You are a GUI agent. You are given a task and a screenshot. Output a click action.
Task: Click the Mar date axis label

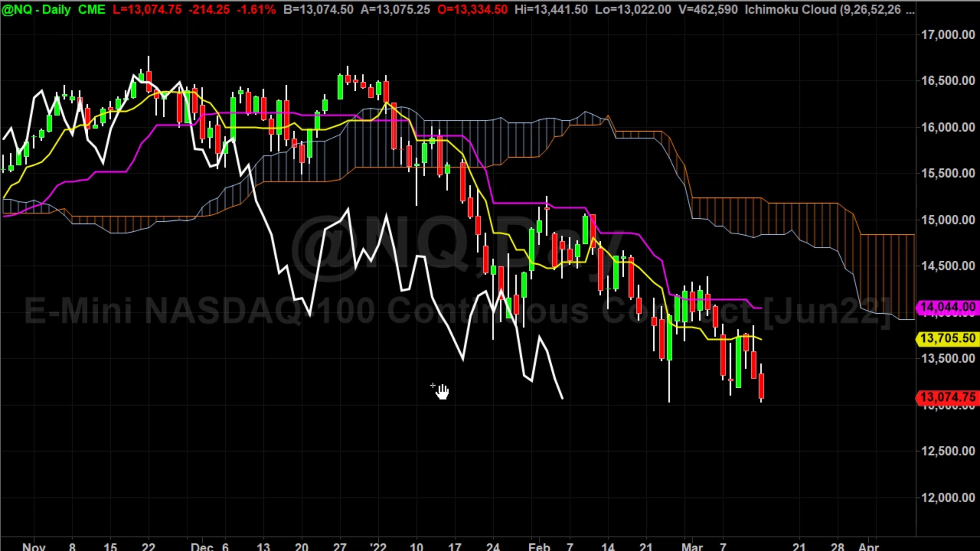click(x=692, y=546)
